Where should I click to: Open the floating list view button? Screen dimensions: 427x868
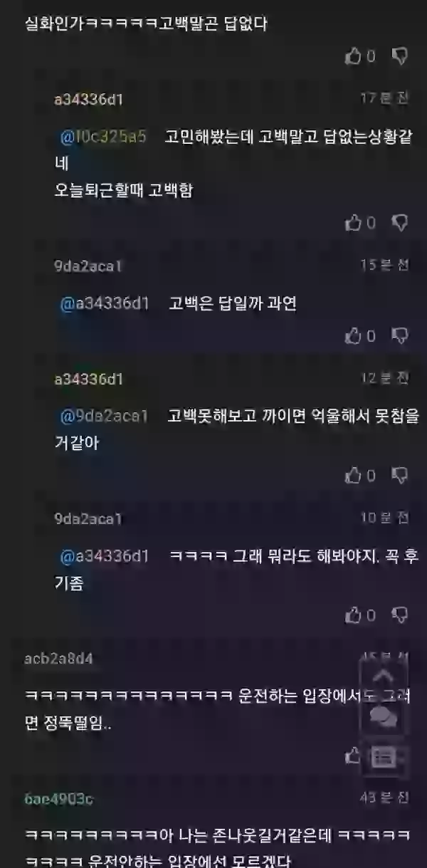[x=384, y=758]
